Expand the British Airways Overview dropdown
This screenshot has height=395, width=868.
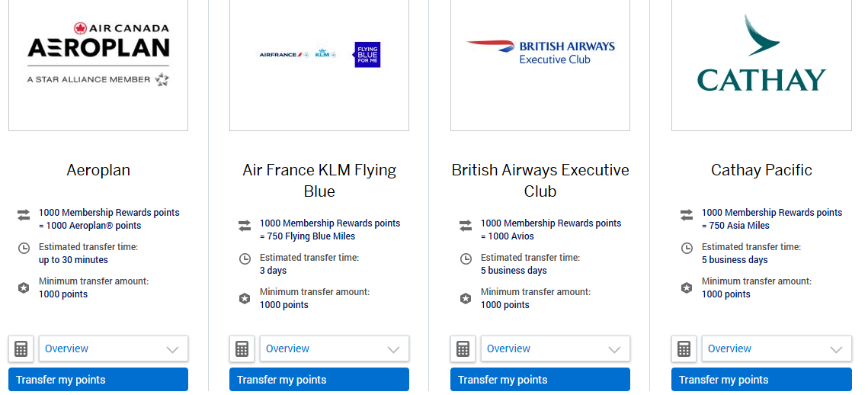pyautogui.click(x=555, y=349)
